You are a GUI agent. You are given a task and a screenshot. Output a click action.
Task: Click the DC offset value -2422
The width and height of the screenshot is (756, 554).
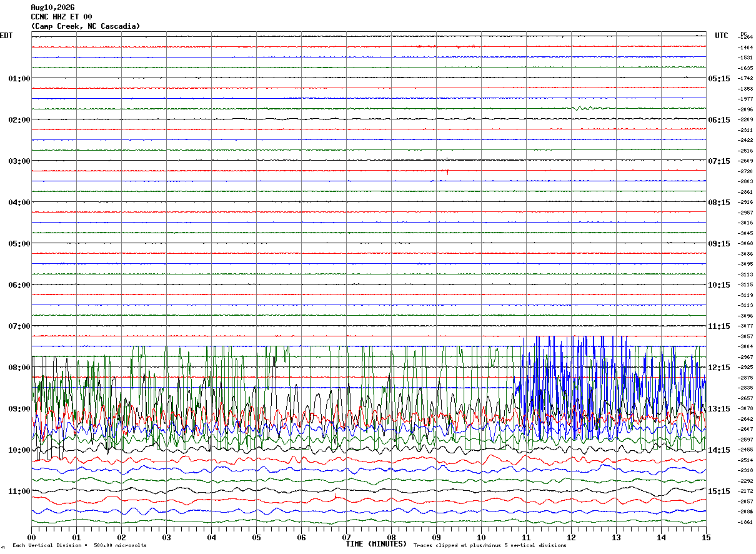745,140
